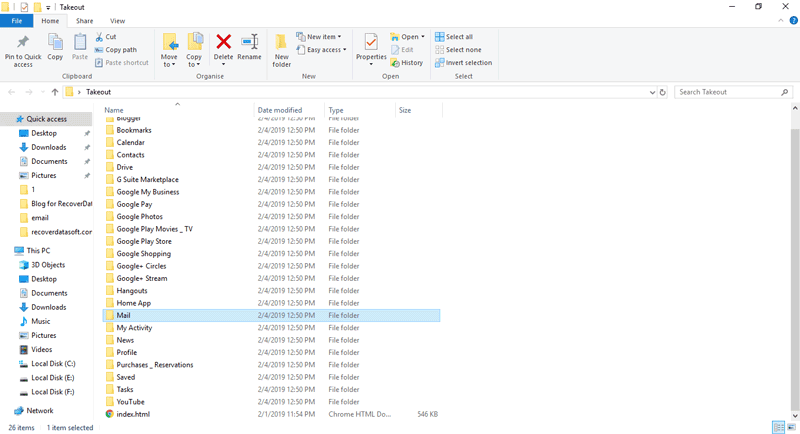This screenshot has height=434, width=800.
Task: Open pinned Downloads under Quick access
Action: point(48,147)
